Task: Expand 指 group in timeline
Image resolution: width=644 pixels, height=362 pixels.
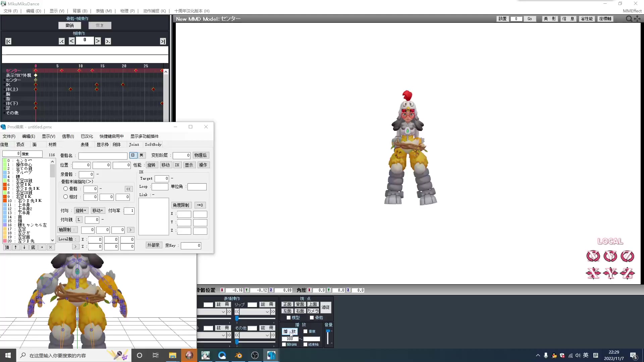Action: [4, 99]
